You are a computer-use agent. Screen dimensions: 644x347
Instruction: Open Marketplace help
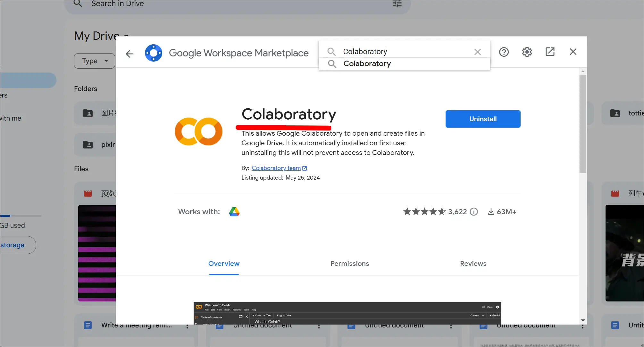click(x=504, y=52)
